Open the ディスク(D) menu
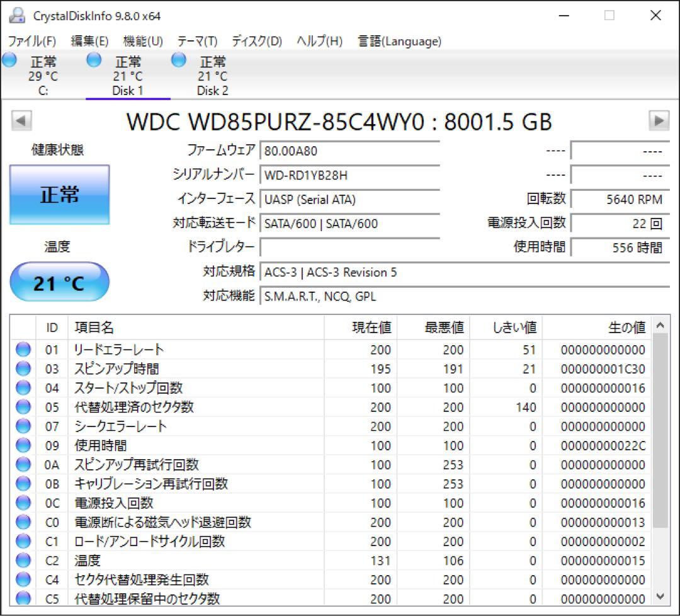Image resolution: width=680 pixels, height=616 pixels. click(x=257, y=41)
